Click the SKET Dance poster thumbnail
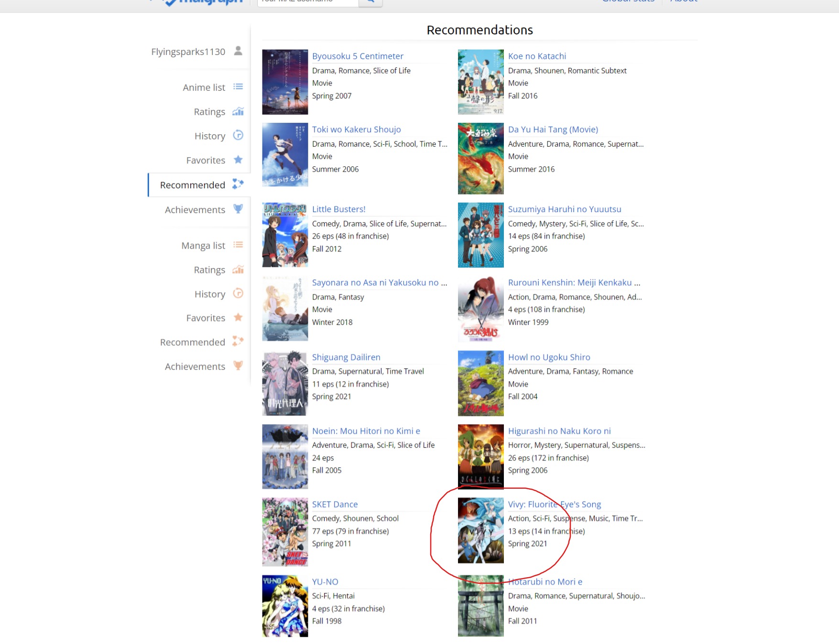Image resolution: width=839 pixels, height=644 pixels. [x=285, y=532]
